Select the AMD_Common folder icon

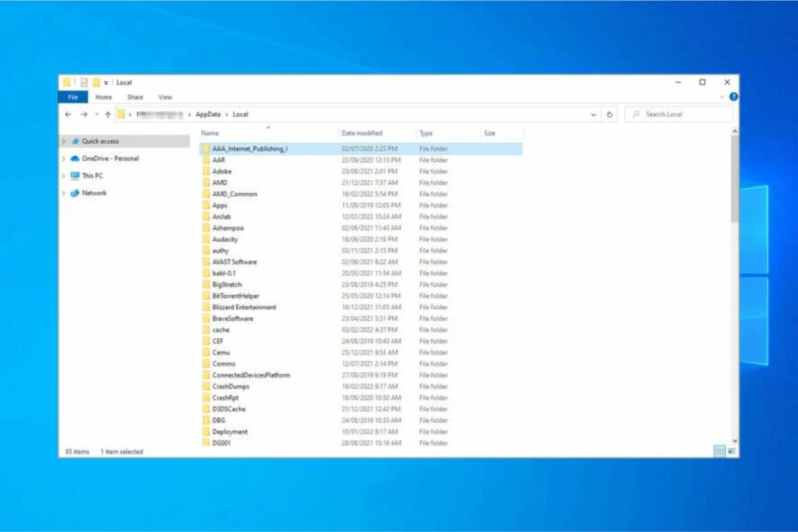coord(206,194)
